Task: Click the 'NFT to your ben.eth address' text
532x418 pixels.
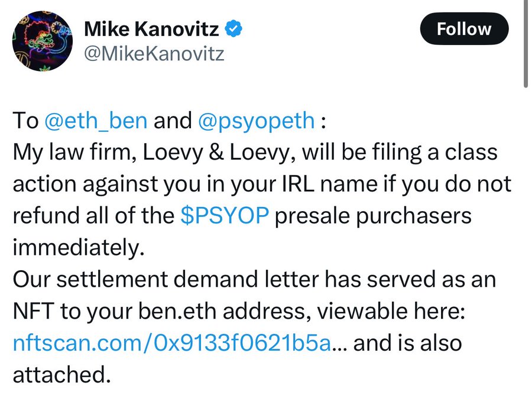Action: [160, 311]
